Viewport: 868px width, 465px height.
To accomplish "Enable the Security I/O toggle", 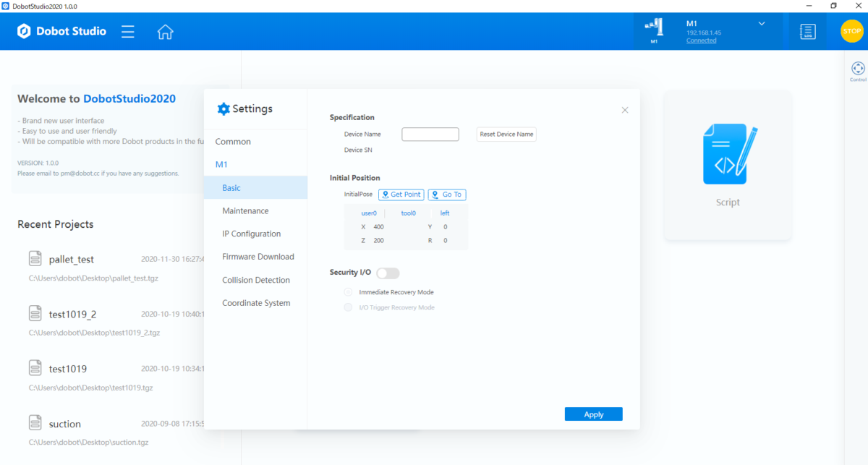I will [388, 273].
